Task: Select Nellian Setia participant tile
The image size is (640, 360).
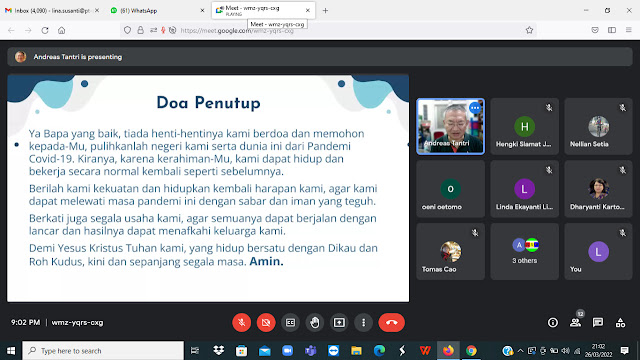Action: pos(598,127)
